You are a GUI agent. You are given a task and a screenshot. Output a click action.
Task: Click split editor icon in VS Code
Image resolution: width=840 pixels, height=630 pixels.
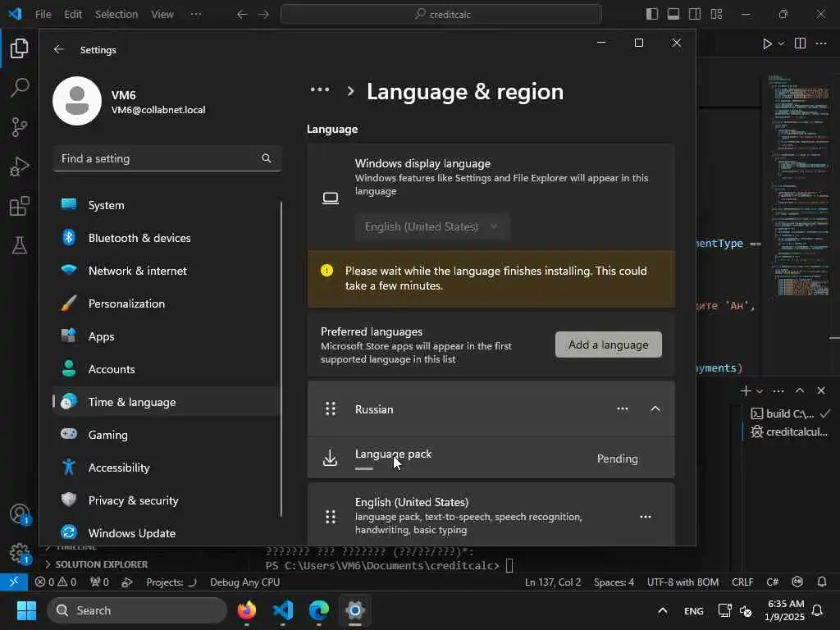tap(801, 43)
